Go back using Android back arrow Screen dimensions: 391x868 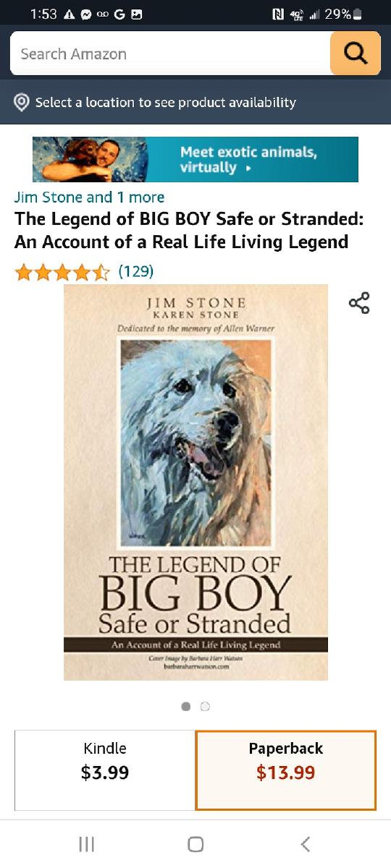tap(305, 843)
